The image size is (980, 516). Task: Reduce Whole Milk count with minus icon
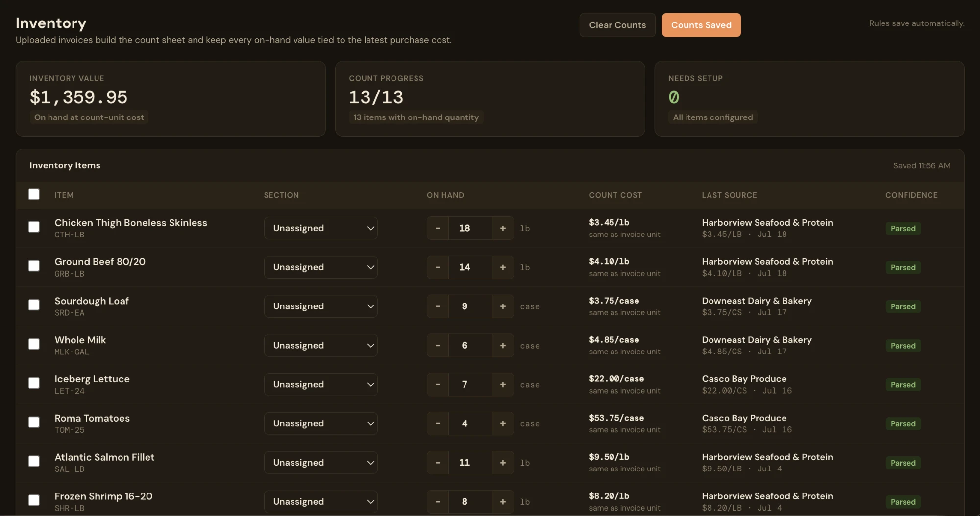438,346
